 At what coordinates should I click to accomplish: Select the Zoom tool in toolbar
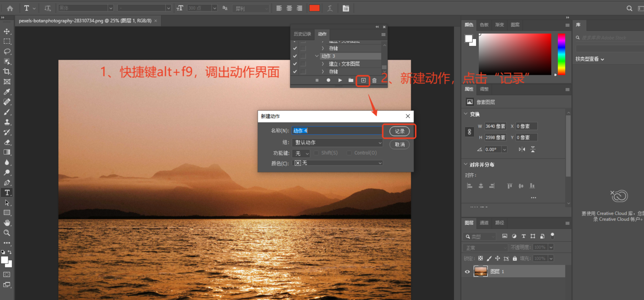pyautogui.click(x=7, y=233)
